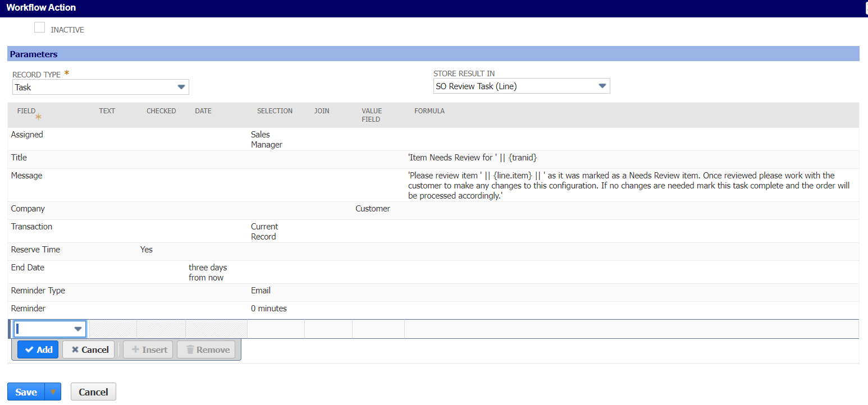Click the blue Save button
This screenshot has width=868, height=405.
pos(26,392)
